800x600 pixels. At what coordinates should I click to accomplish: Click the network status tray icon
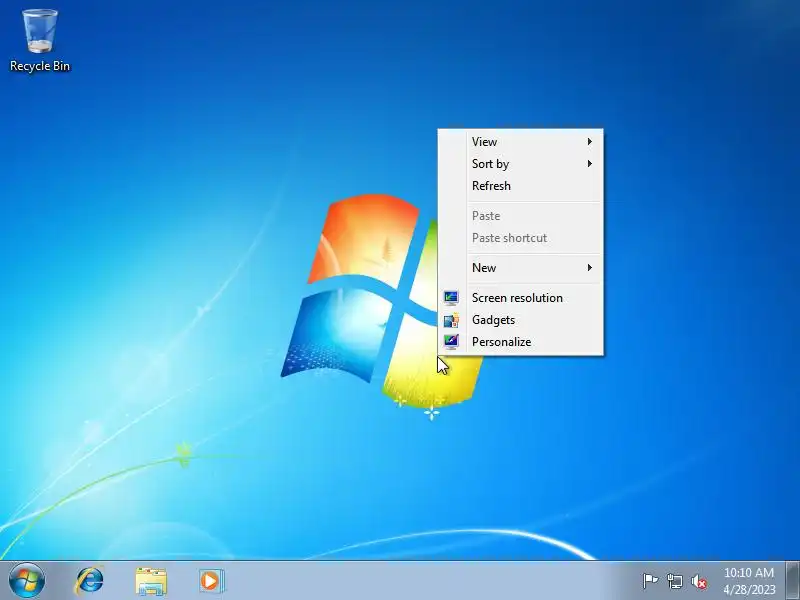[674, 581]
